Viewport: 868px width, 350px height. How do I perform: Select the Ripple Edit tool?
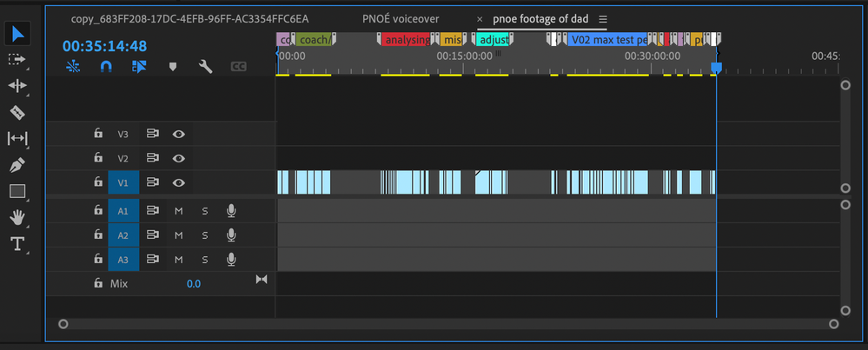click(x=17, y=86)
